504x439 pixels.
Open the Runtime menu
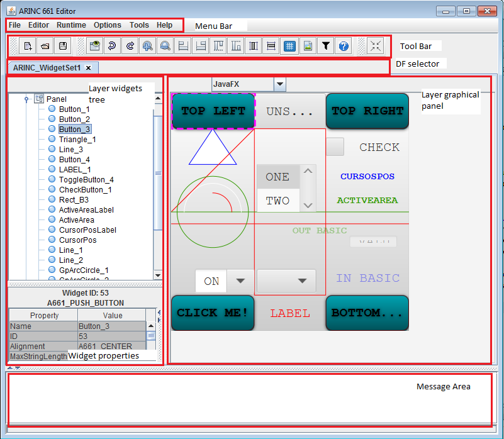coord(71,25)
